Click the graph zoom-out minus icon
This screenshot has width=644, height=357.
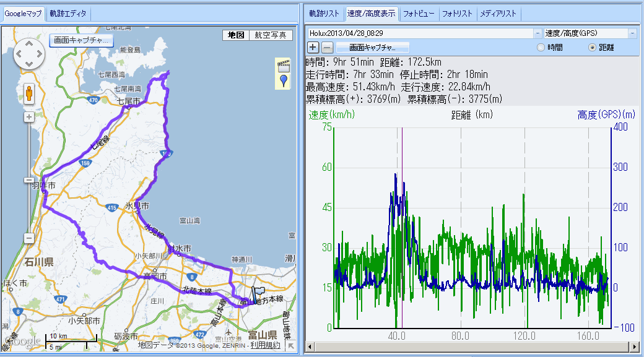[x=328, y=47]
